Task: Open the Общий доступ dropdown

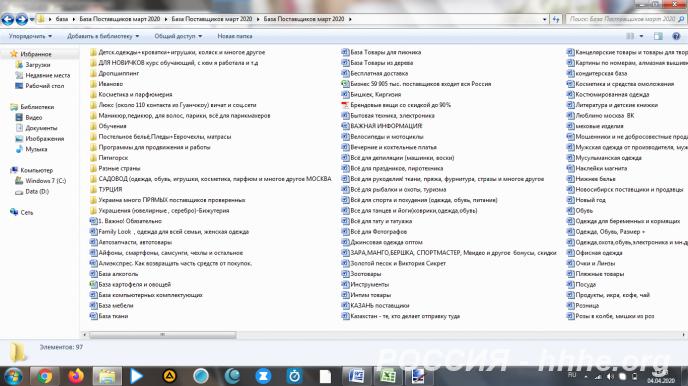Action: (178, 36)
